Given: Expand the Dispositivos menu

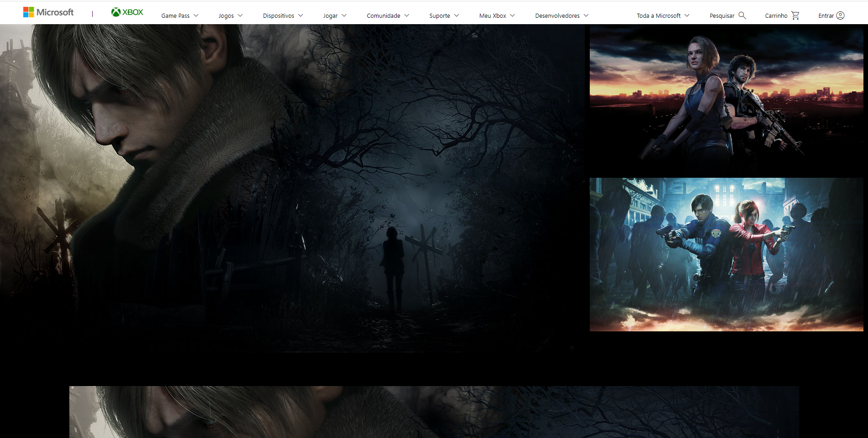Looking at the screenshot, I should tap(283, 15).
